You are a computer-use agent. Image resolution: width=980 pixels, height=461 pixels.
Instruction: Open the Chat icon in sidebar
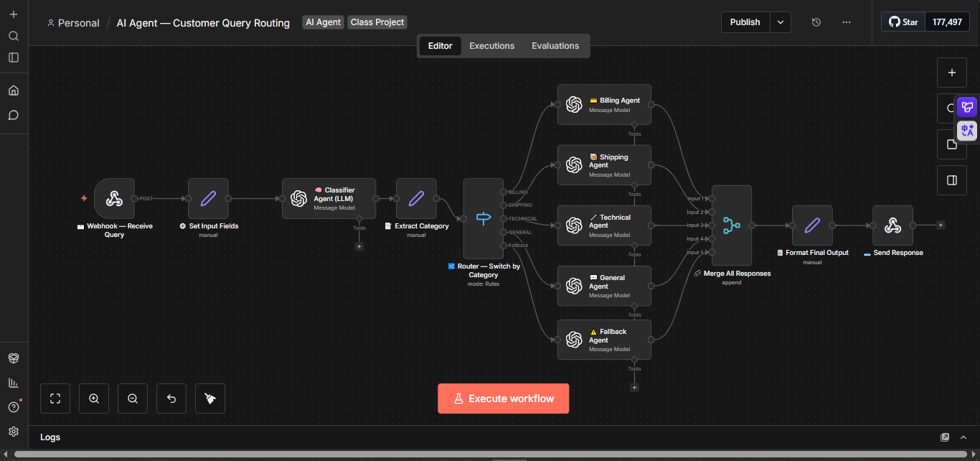14,115
